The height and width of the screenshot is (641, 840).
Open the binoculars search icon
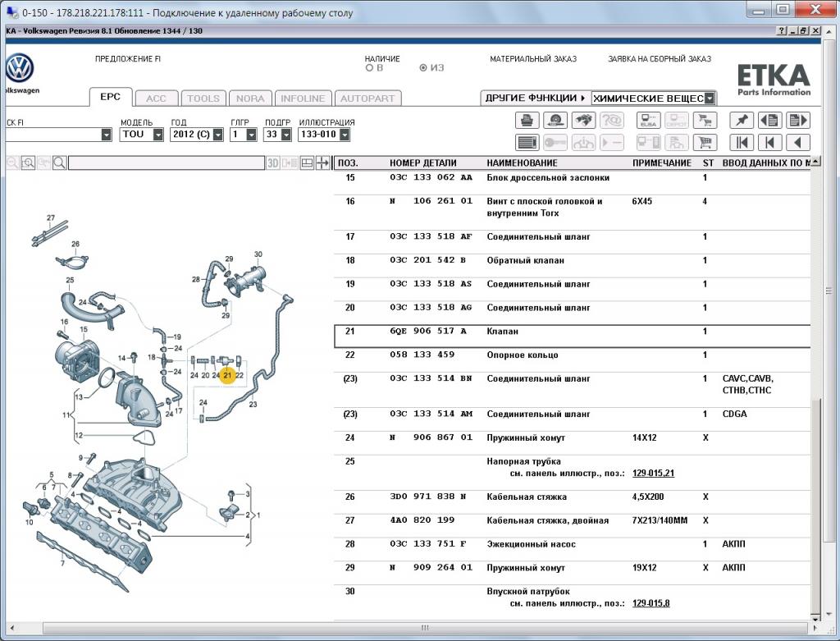[x=583, y=120]
